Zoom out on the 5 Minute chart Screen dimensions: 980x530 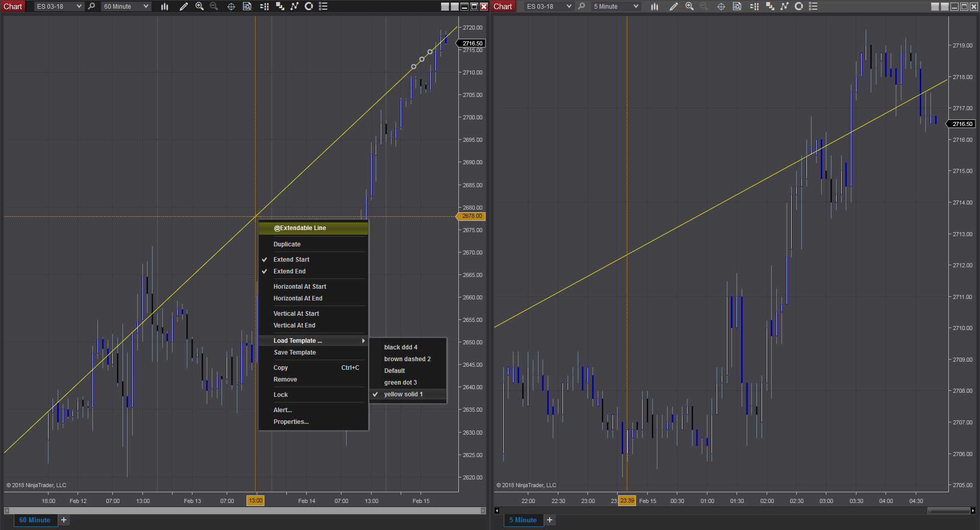[x=704, y=6]
